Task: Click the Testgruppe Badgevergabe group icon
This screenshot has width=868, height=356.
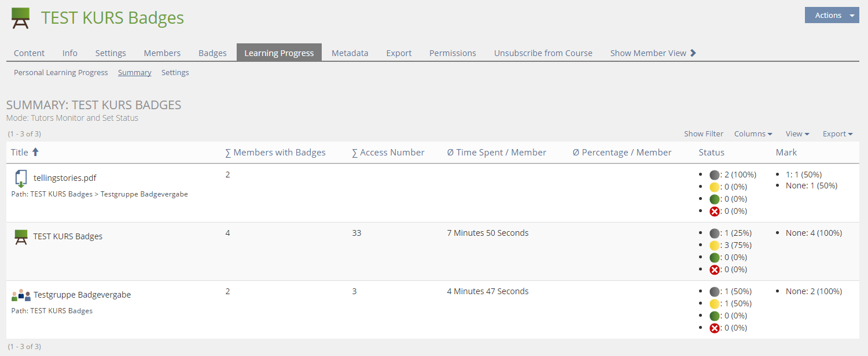Action: pos(21,295)
